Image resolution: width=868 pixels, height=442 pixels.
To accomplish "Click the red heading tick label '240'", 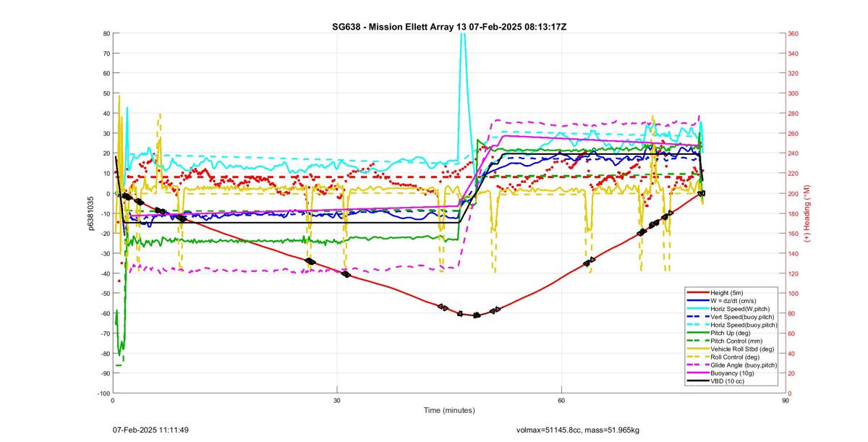I will pyautogui.click(x=793, y=153).
